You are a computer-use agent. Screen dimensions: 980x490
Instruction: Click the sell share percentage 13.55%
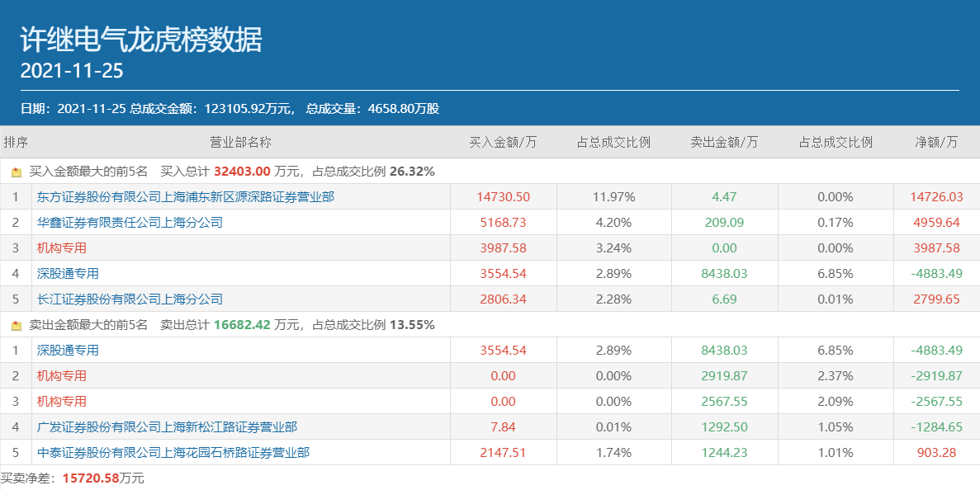[412, 324]
